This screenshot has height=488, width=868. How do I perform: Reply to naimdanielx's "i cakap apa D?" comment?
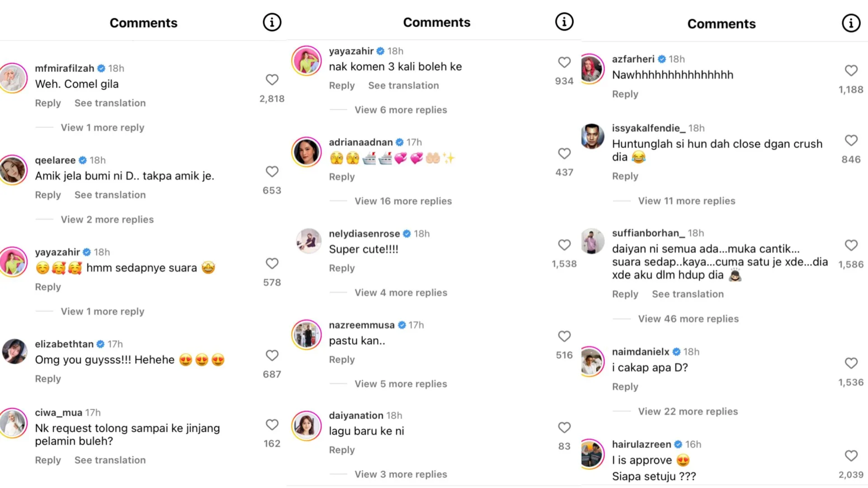(625, 387)
